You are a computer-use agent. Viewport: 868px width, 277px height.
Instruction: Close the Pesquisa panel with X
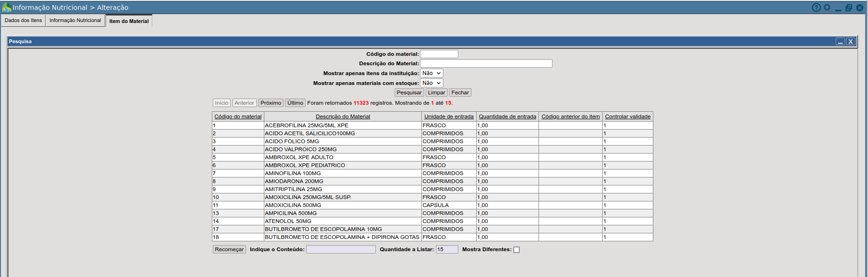851,41
